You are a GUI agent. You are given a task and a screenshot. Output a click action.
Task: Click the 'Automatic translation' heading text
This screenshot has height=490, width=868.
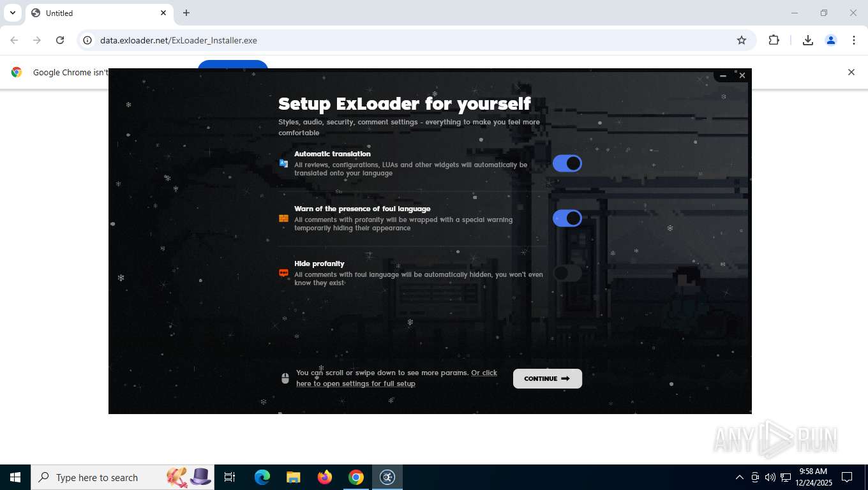333,154
